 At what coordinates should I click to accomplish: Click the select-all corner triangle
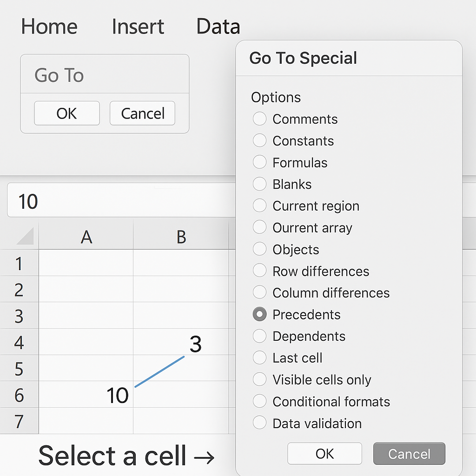[x=26, y=237]
